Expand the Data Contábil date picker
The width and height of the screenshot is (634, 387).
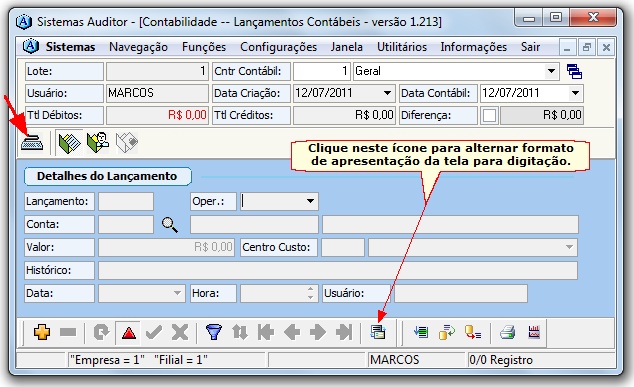click(x=575, y=93)
